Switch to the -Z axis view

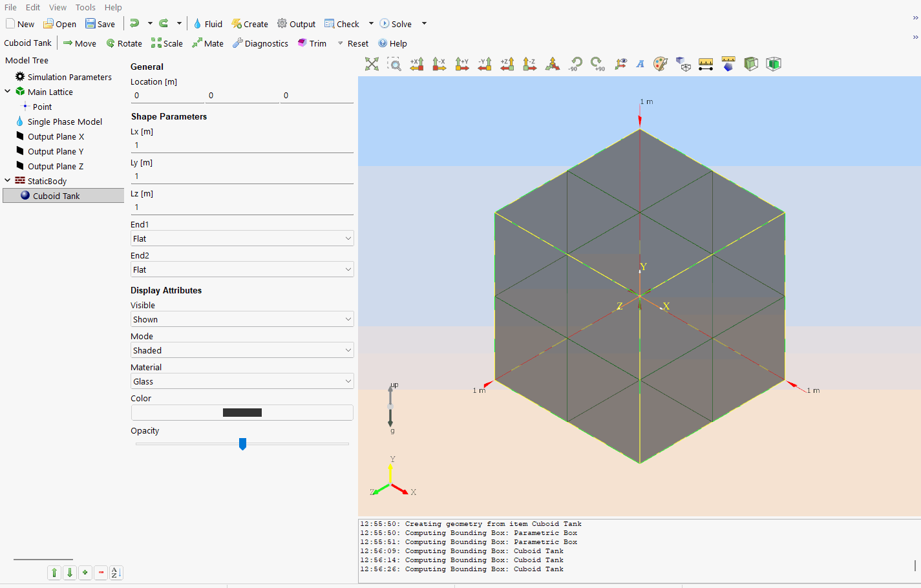530,64
